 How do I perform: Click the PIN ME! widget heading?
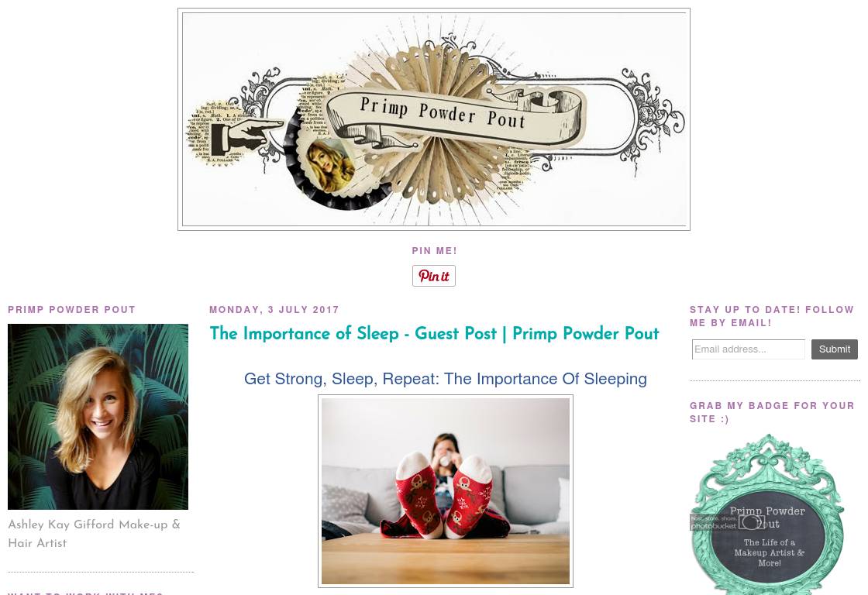[x=434, y=251]
